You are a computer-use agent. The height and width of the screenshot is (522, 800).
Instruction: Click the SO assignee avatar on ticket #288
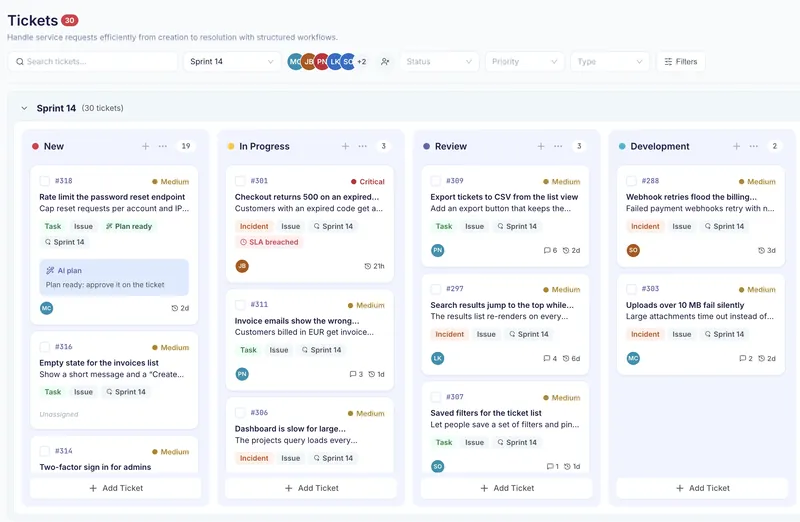point(633,250)
